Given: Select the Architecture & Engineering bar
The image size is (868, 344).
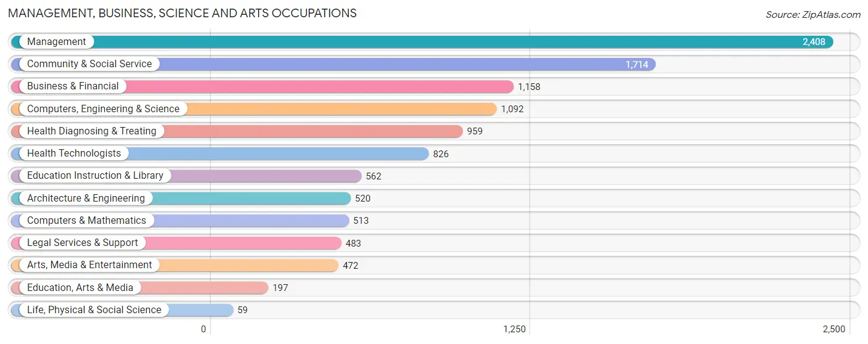Looking at the screenshot, I should tap(181, 199).
